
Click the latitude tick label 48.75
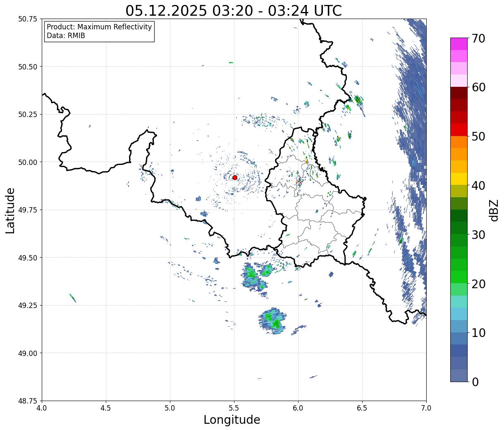click(x=28, y=401)
